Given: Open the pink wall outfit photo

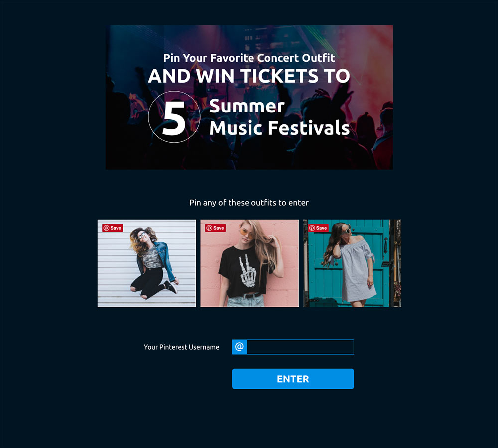Looking at the screenshot, I should [249, 263].
